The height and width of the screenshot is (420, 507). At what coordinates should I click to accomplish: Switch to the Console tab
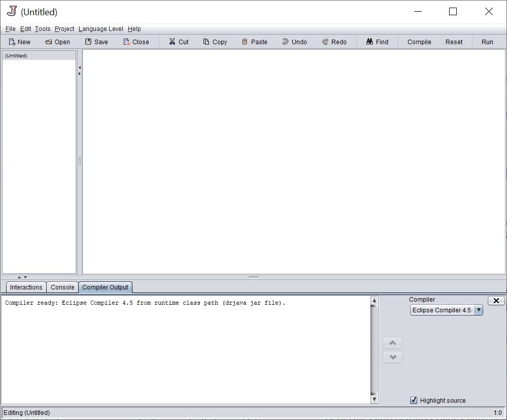(x=62, y=287)
